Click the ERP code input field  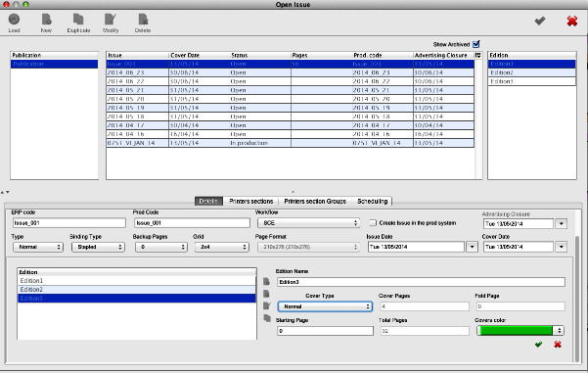pyautogui.click(x=69, y=223)
